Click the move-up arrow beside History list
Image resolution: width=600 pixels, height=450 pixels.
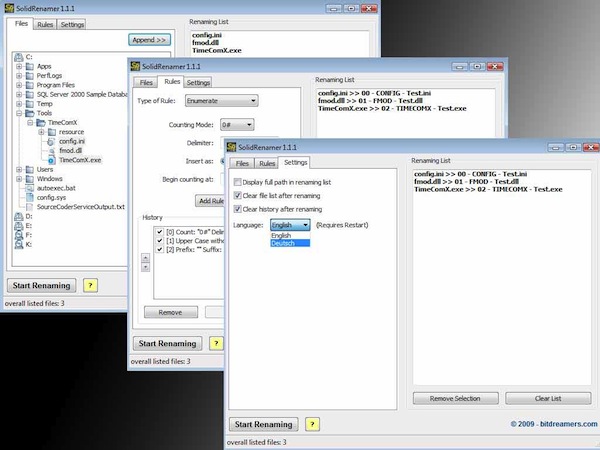(x=145, y=258)
